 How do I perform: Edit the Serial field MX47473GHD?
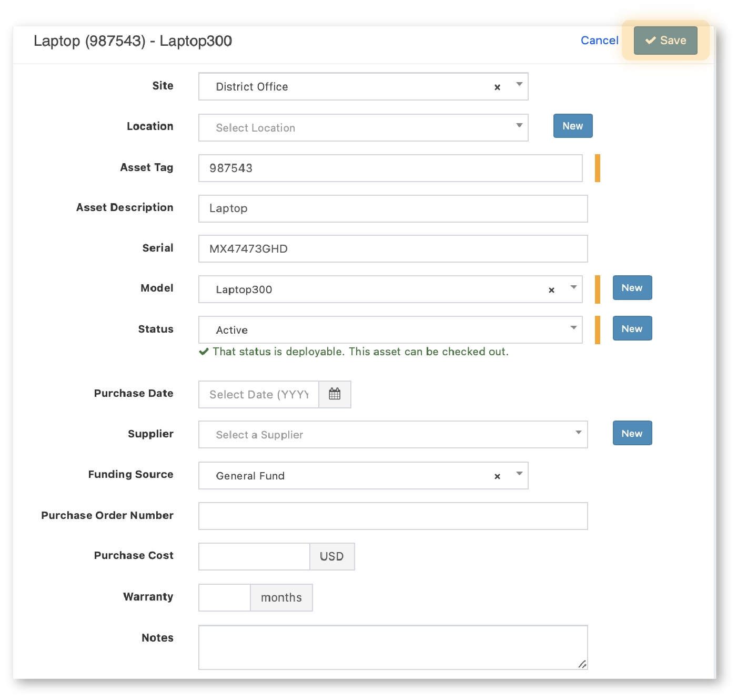click(x=393, y=248)
